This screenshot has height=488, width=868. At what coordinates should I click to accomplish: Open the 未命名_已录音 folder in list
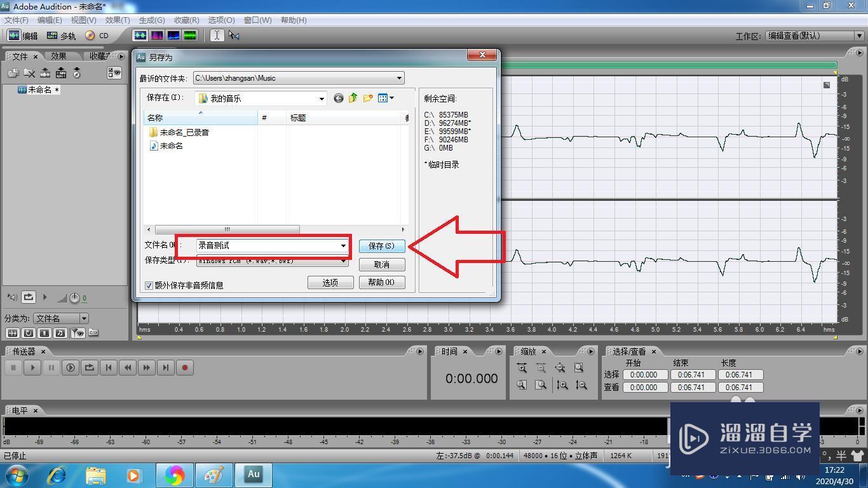click(179, 132)
